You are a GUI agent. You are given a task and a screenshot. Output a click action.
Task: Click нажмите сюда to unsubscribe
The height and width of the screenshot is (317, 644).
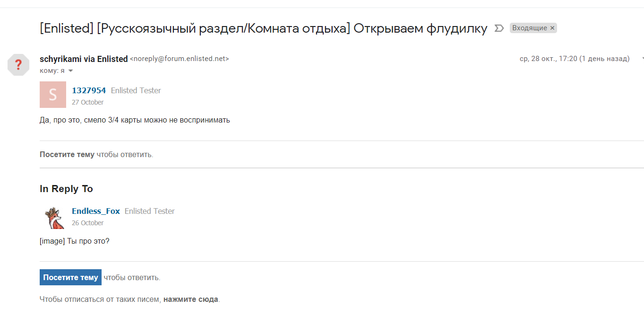191,299
